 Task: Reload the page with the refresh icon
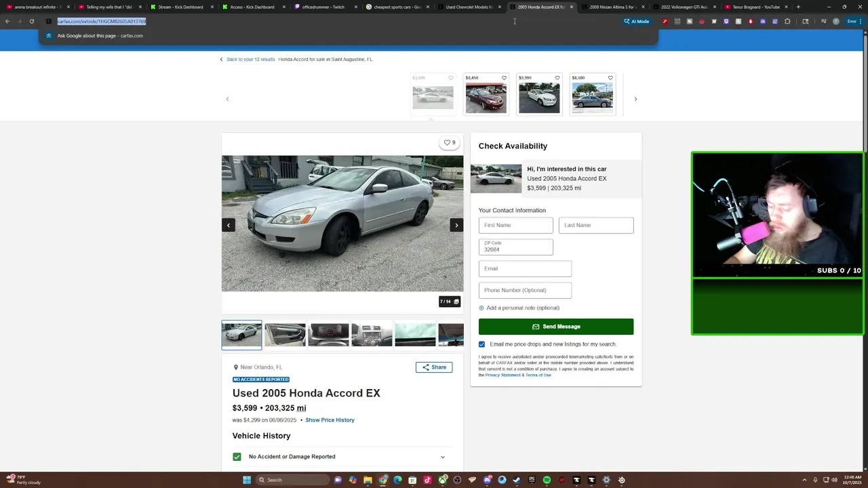(x=31, y=21)
